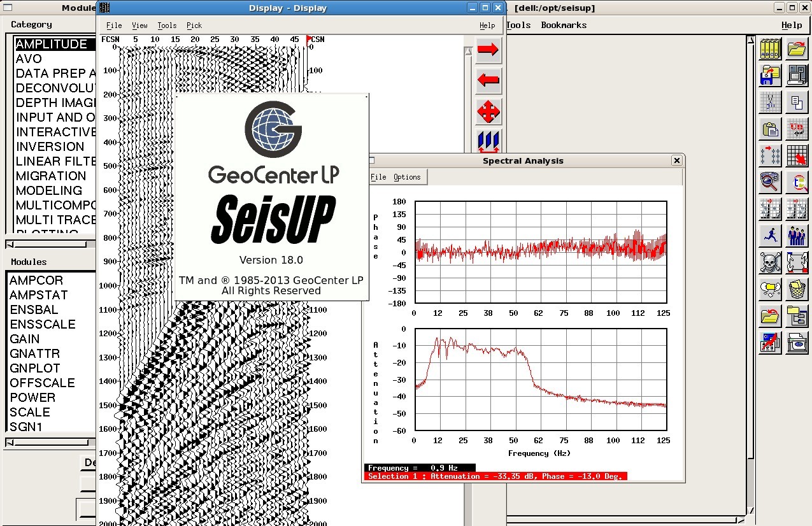Image resolution: width=812 pixels, height=526 pixels.
Task: Click Category list horizontal scrollbar
Action: click(x=51, y=244)
